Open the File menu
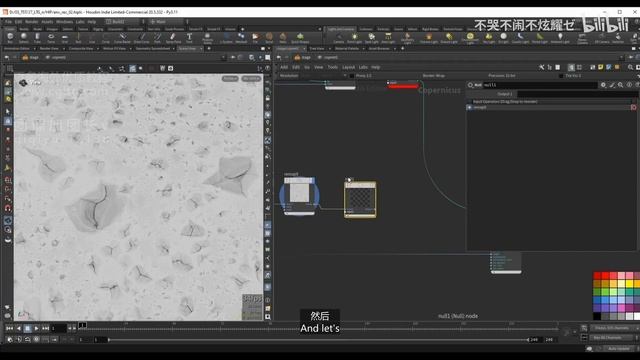 8,22
